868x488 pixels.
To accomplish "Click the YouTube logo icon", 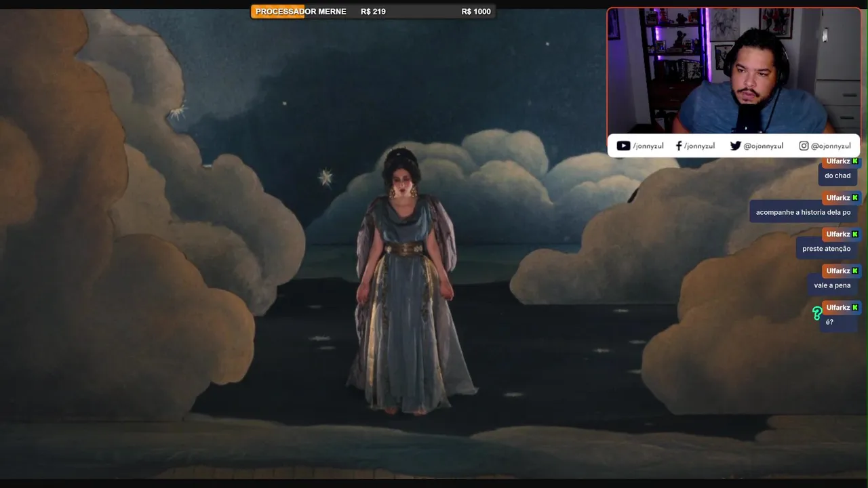I will 623,146.
